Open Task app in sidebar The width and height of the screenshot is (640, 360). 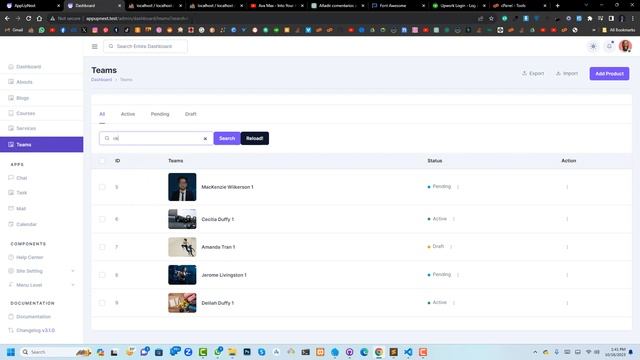pos(21,193)
